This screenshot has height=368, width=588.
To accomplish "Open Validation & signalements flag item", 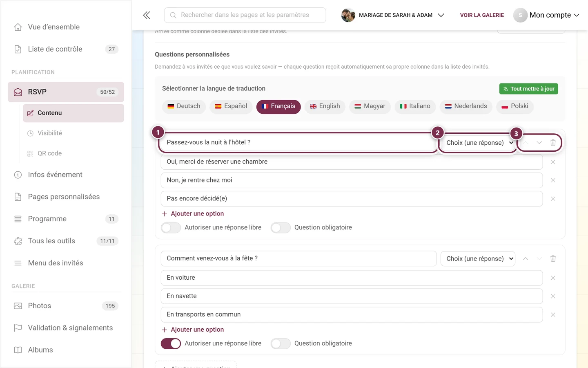I will point(66,328).
